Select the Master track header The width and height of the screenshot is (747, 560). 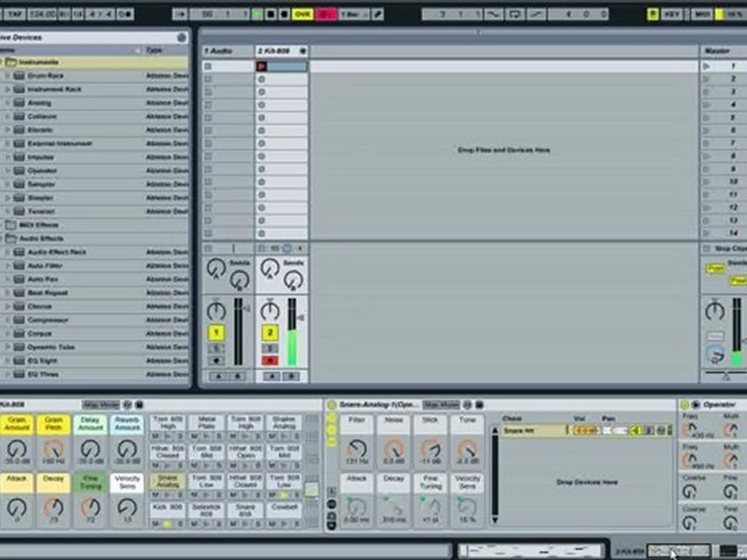pos(723,51)
